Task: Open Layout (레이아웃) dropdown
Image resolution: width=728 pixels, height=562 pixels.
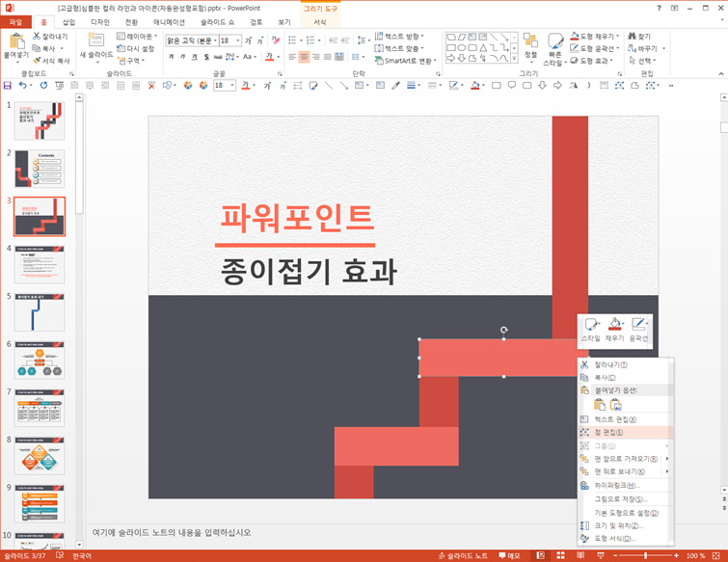Action: (x=137, y=37)
